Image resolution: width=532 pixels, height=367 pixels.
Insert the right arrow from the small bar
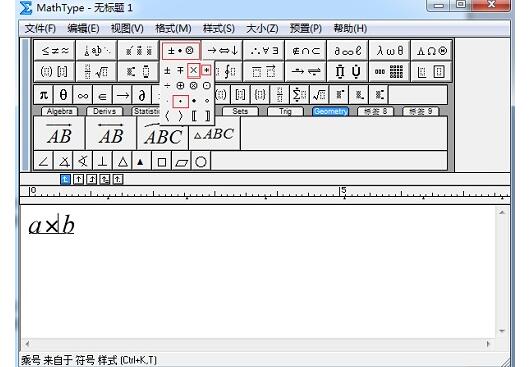tap(122, 95)
